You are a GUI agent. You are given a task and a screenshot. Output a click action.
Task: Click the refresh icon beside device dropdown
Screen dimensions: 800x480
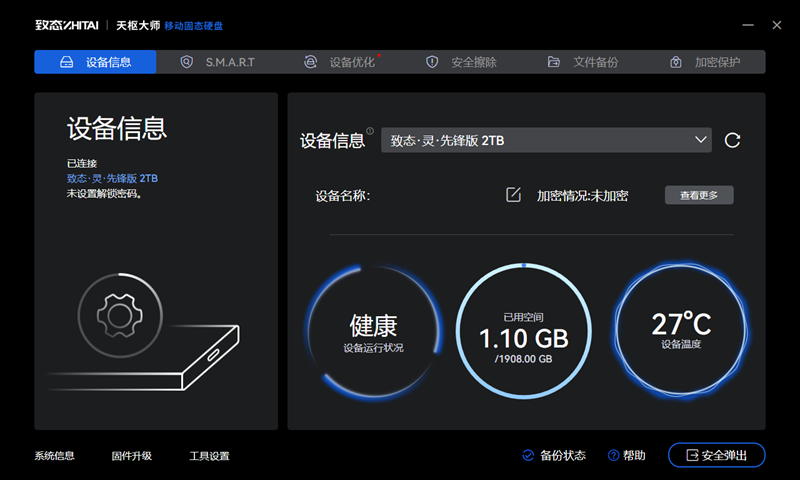click(x=732, y=141)
